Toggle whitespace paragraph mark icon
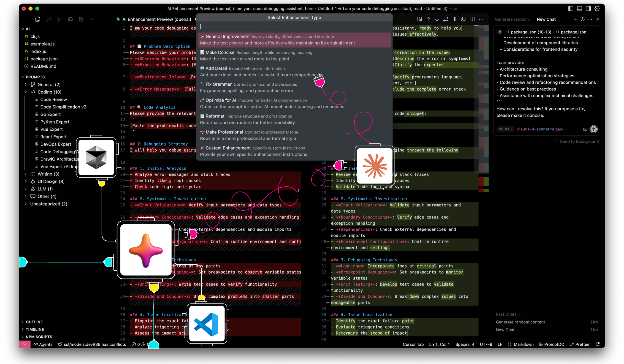The image size is (624, 364). coord(454,19)
